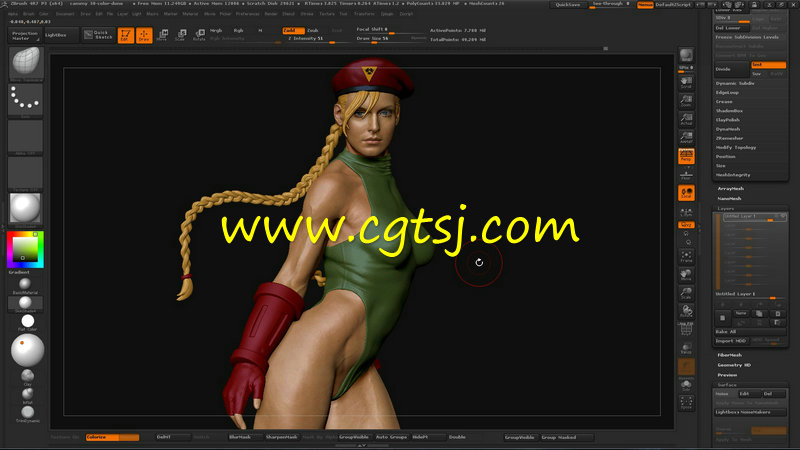This screenshot has height=450, width=800.
Task: Toggle Local symmetry mode
Action: (686, 193)
